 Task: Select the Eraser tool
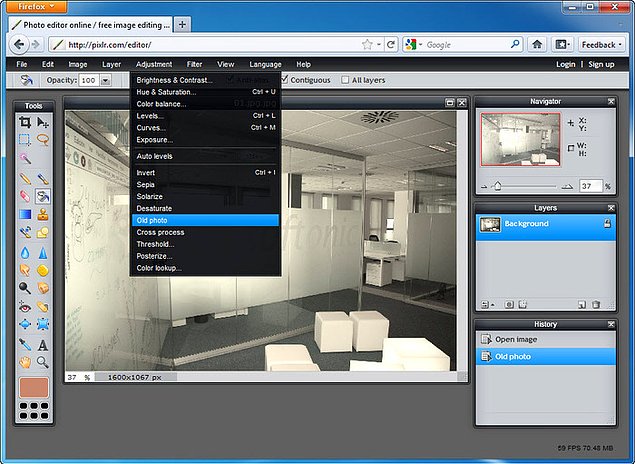pos(25,196)
